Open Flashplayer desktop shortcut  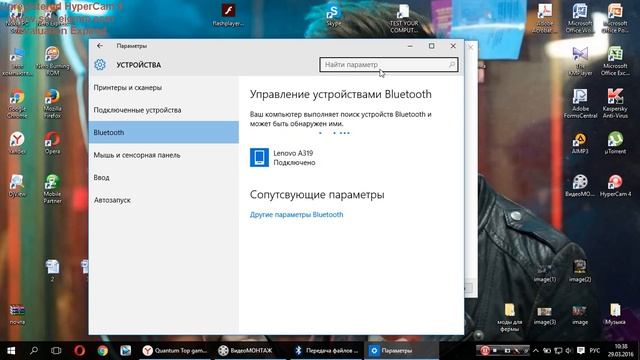coord(228,15)
